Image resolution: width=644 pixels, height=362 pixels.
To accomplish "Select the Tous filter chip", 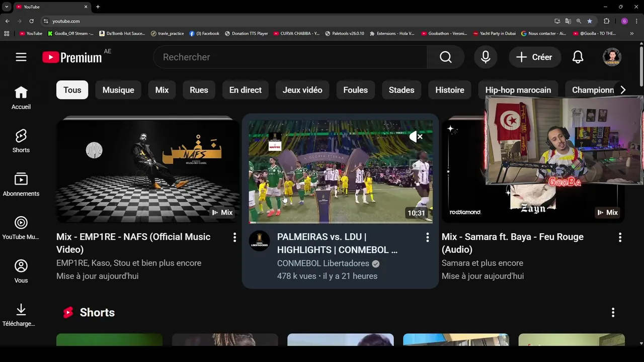I will 72,90.
